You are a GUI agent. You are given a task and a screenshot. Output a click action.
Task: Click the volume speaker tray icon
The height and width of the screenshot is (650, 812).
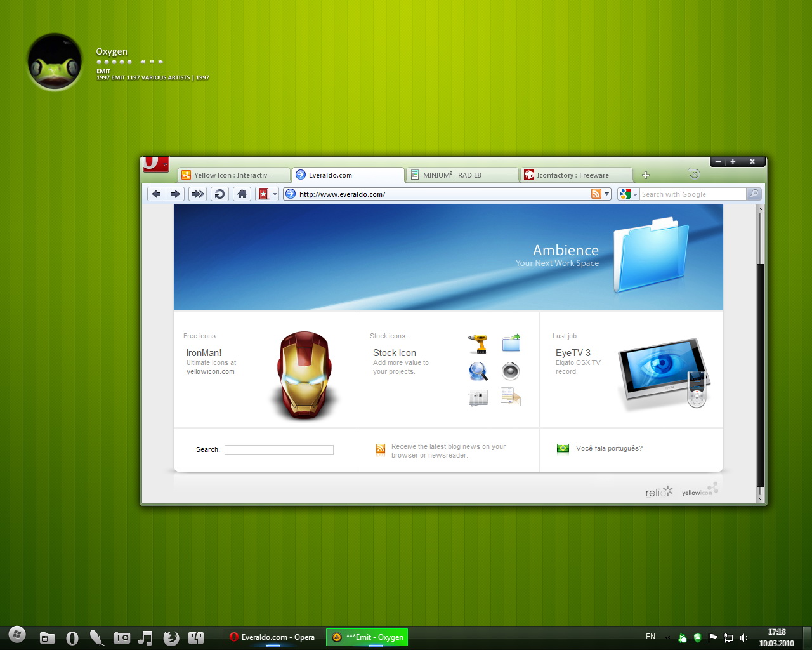(x=743, y=638)
